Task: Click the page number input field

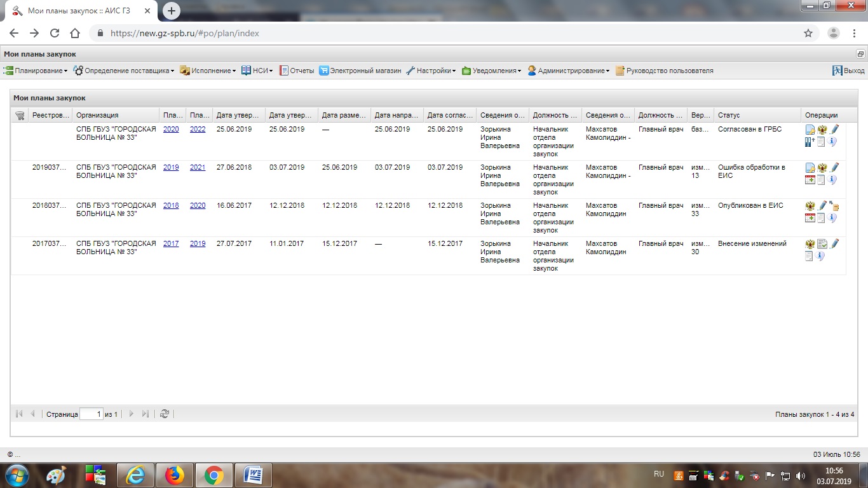Action: pyautogui.click(x=92, y=414)
